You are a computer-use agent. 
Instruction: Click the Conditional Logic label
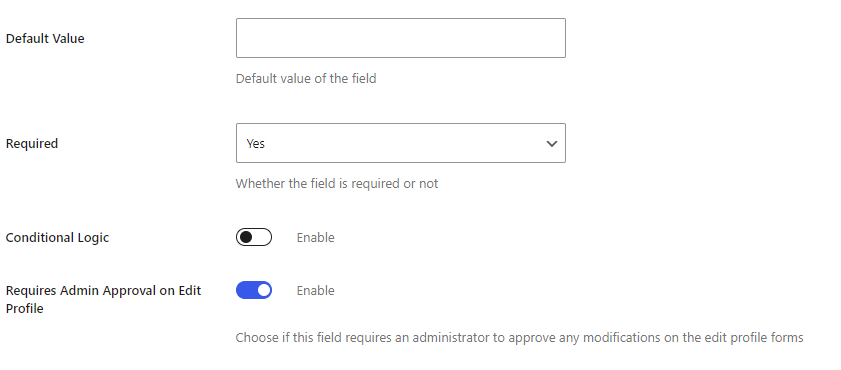pyautogui.click(x=57, y=238)
